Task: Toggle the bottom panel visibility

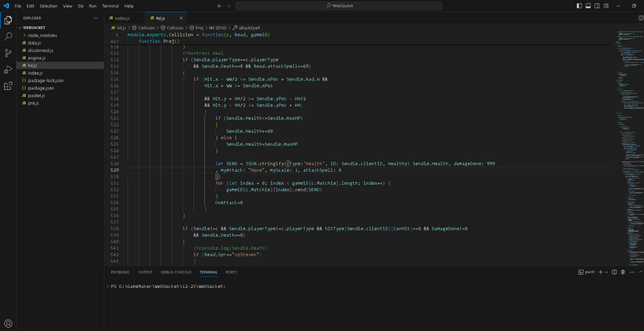Action: click(588, 6)
